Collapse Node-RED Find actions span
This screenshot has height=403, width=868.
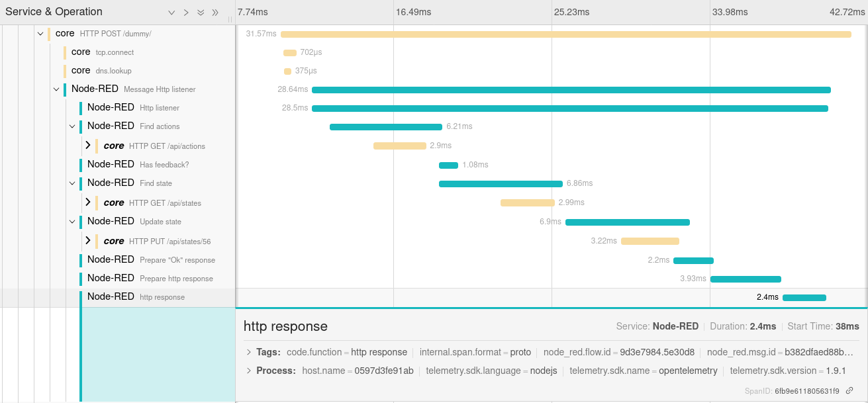point(72,126)
